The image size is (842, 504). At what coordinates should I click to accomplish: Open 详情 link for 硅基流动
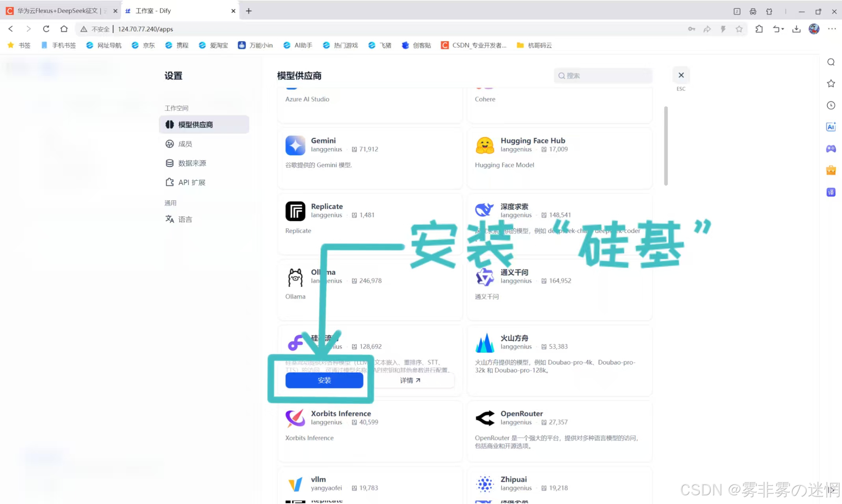[x=410, y=380]
